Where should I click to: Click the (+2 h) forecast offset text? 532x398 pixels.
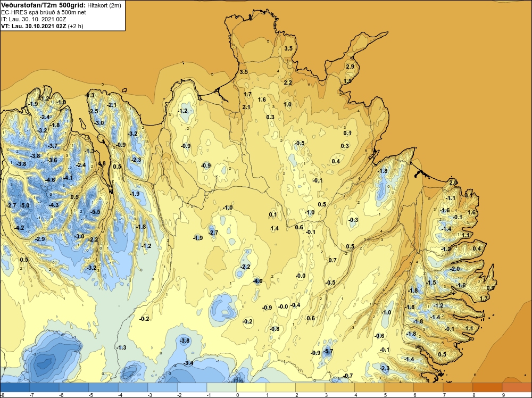click(x=76, y=26)
